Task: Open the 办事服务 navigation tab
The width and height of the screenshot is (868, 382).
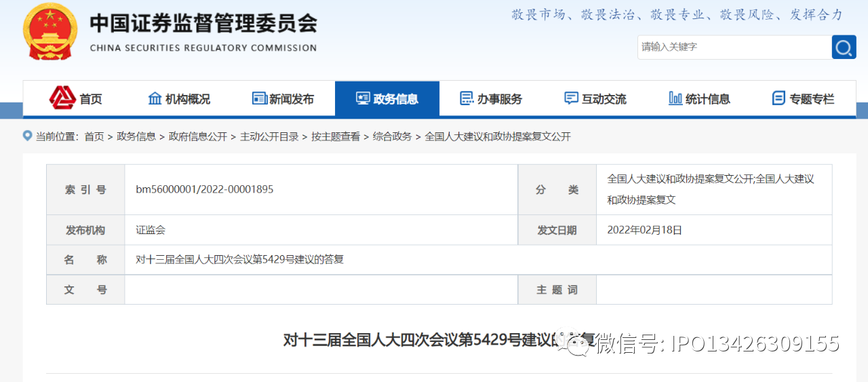Action: pyautogui.click(x=491, y=99)
